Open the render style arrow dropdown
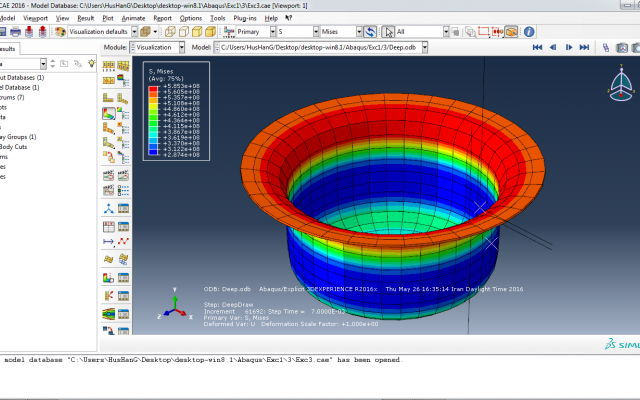The height and width of the screenshot is (400, 640). point(155,31)
